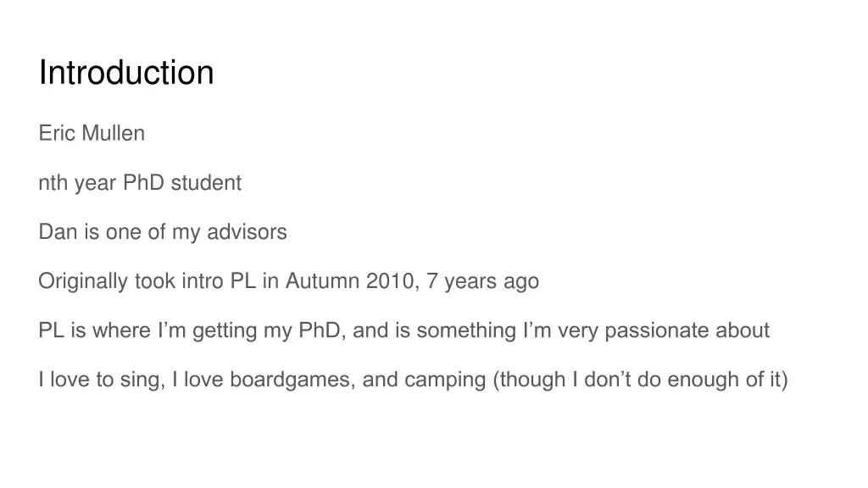Image resolution: width=868 pixels, height=488 pixels.
Task: Click the word "getting" in the fifth line
Action: 225,330
